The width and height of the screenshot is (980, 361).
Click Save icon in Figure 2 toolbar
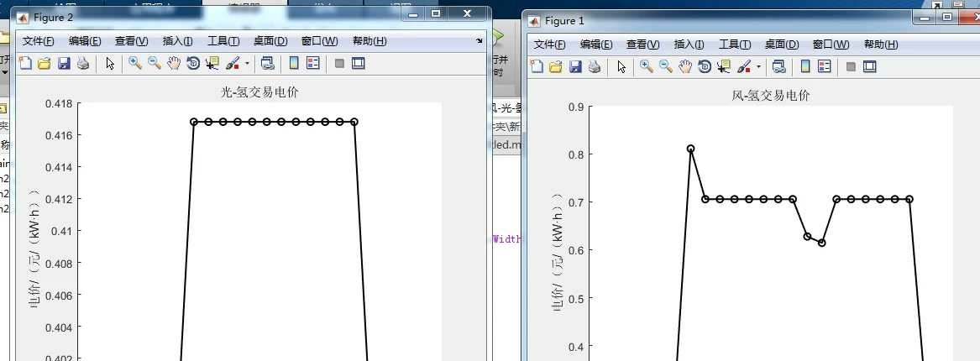point(64,63)
